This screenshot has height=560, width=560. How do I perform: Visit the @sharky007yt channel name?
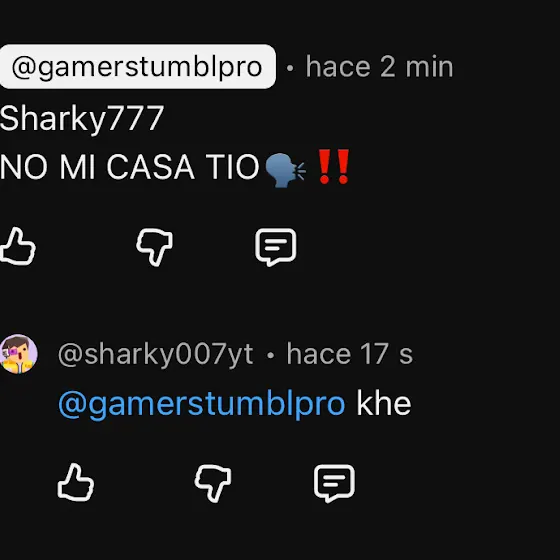(x=156, y=354)
